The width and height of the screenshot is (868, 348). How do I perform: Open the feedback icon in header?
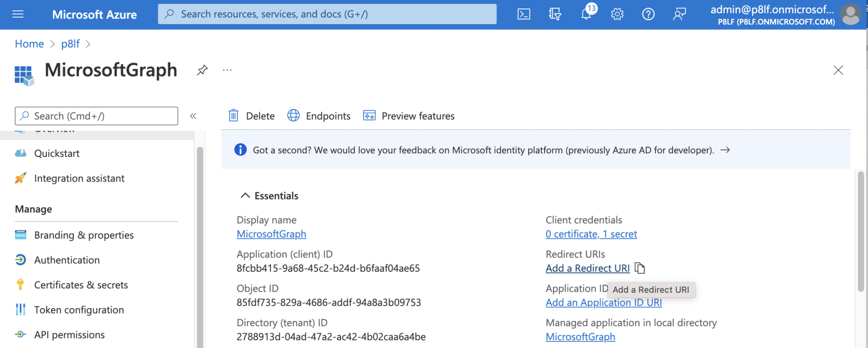pos(679,14)
